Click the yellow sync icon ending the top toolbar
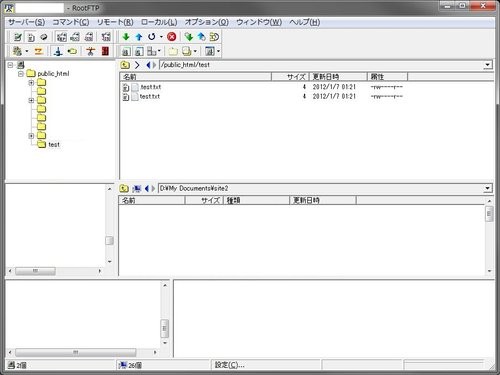 pos(214,37)
